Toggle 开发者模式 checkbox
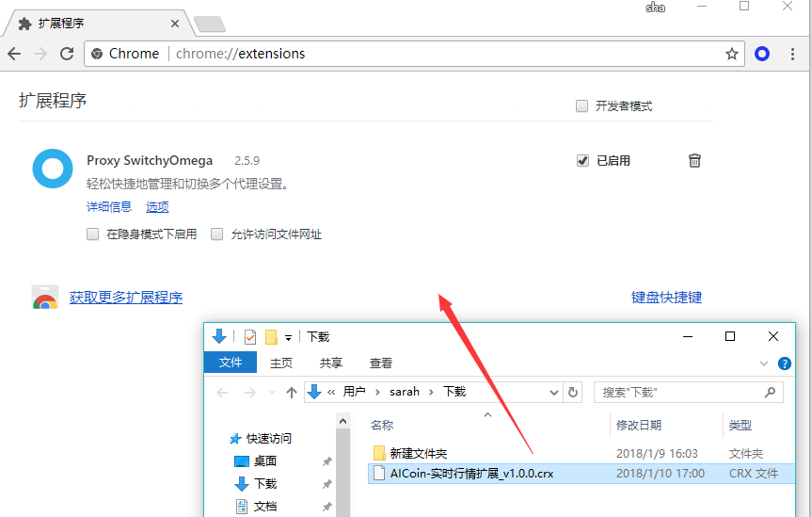The height and width of the screenshot is (517, 812). (x=581, y=106)
